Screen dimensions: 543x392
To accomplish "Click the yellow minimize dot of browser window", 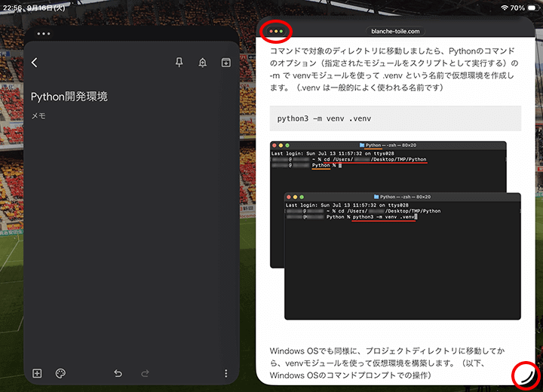I will pyautogui.click(x=276, y=32).
